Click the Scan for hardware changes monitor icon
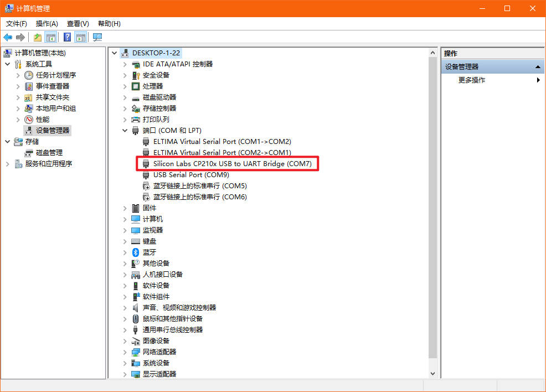546x392 pixels. click(x=97, y=37)
